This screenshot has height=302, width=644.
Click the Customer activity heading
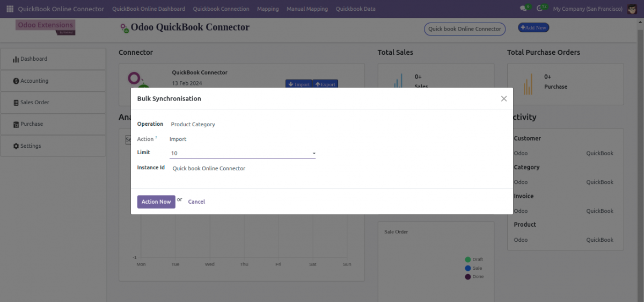528,138
